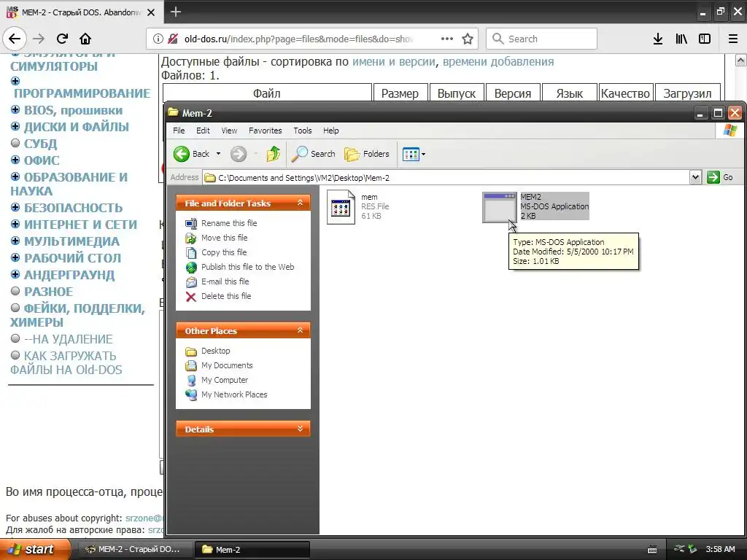747x560 pixels.
Task: Click Copy this file task
Action: (x=224, y=252)
